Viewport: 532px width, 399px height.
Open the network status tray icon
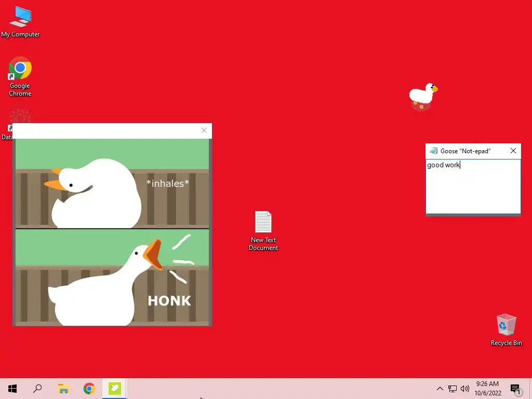[453, 389]
